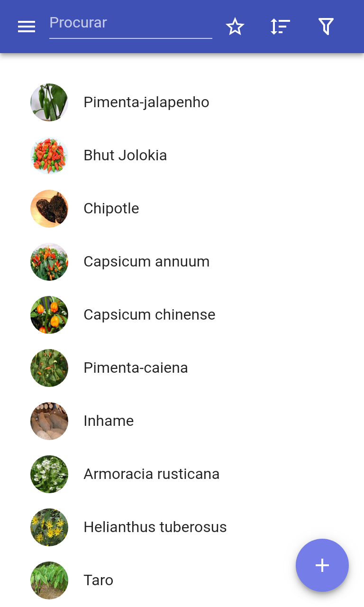Open the Inhame entry

click(x=109, y=421)
